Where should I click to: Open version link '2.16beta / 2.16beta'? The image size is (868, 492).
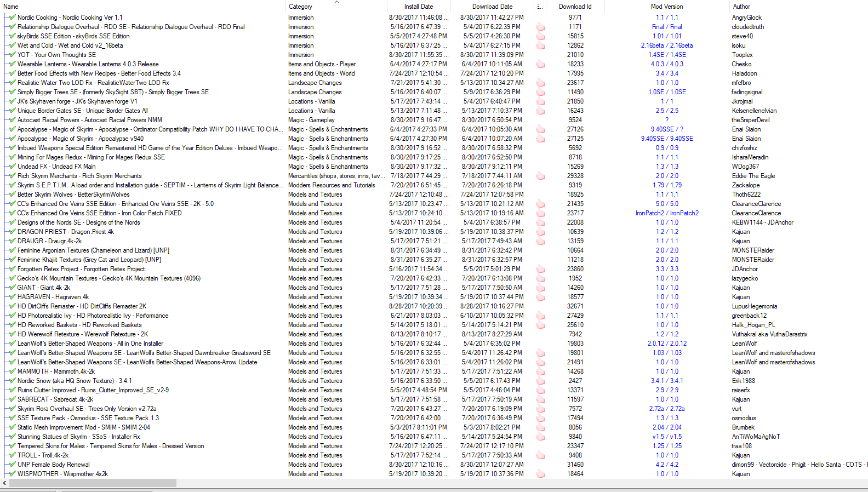click(667, 45)
